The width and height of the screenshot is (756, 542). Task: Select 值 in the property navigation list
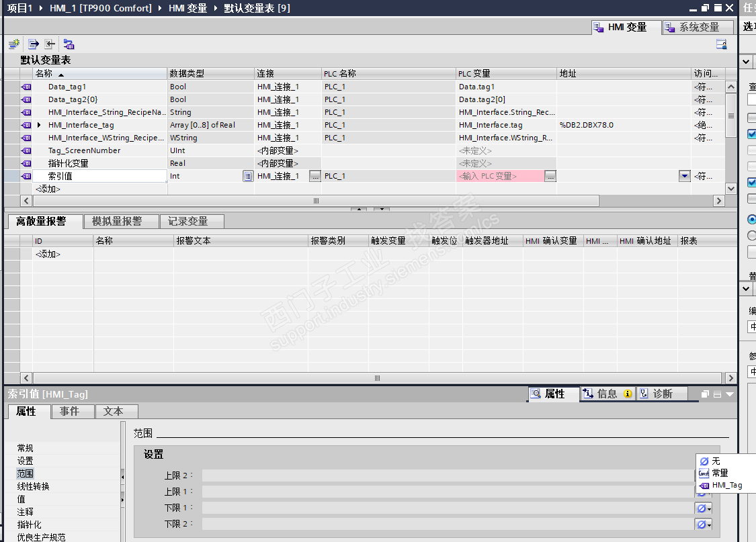[22, 499]
